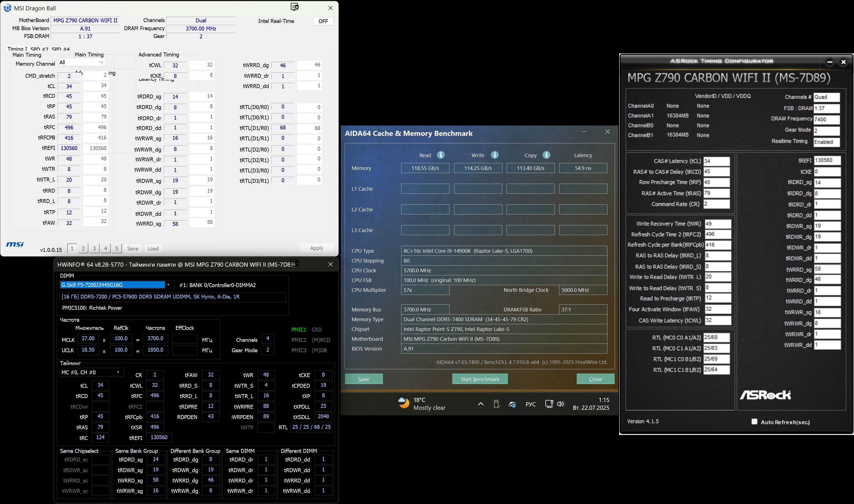
Task: Switch to the SPD #4 tab
Action: [60, 49]
